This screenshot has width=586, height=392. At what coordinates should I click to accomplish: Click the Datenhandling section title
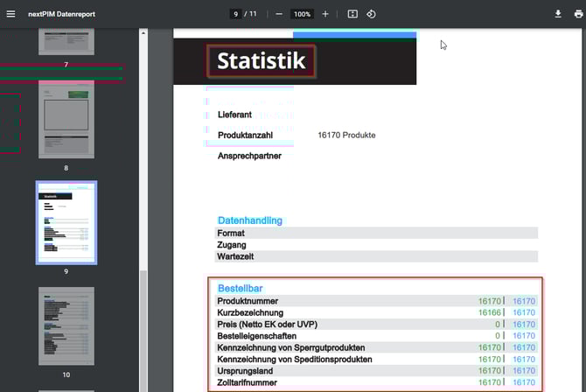249,220
